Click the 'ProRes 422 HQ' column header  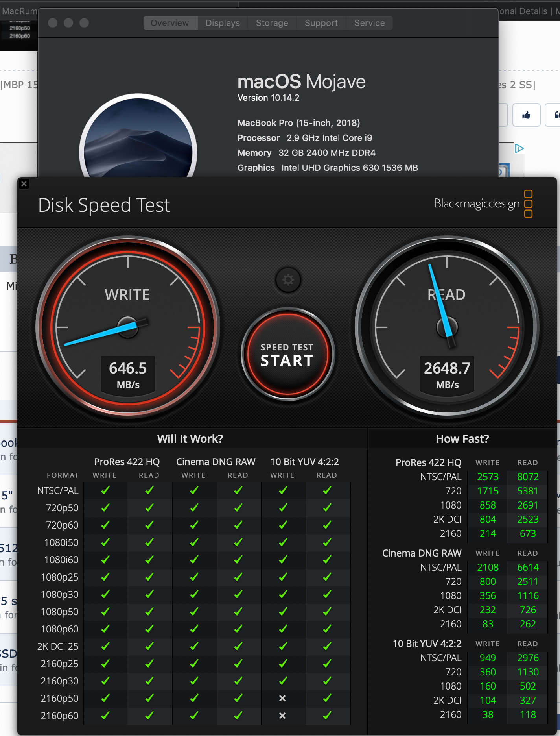127,462
